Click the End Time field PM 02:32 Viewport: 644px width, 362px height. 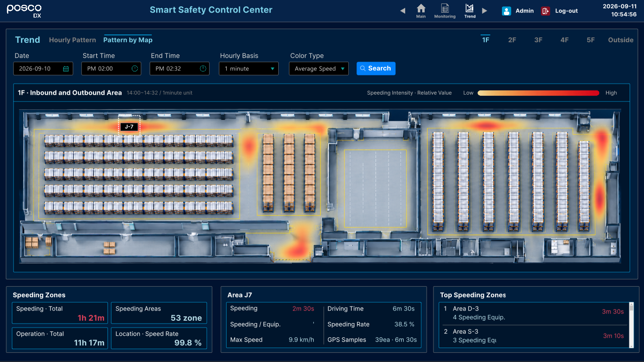(x=179, y=69)
